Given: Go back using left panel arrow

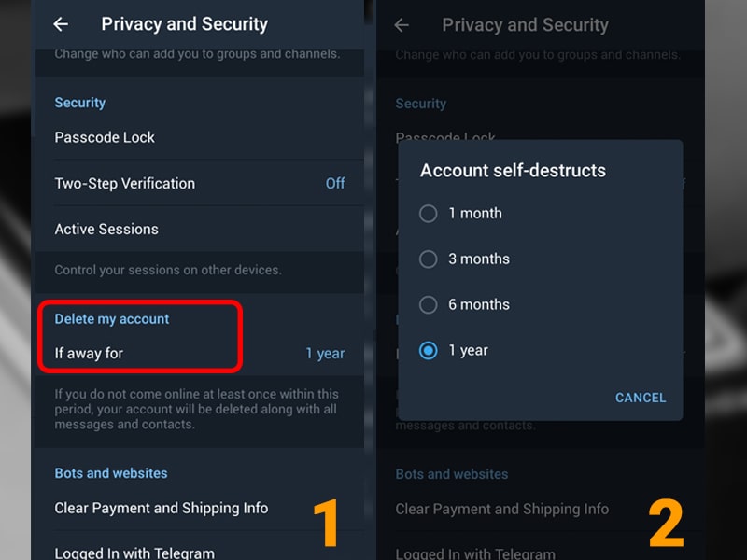Looking at the screenshot, I should [61, 24].
